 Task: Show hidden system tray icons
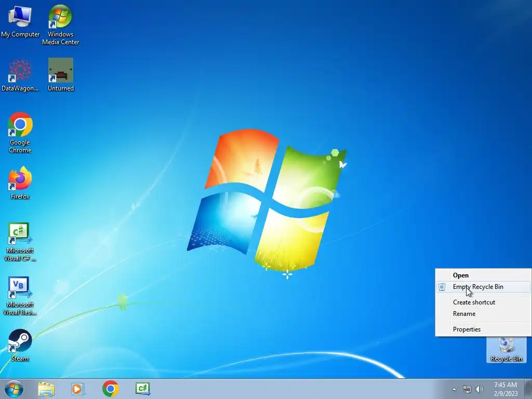(454, 390)
